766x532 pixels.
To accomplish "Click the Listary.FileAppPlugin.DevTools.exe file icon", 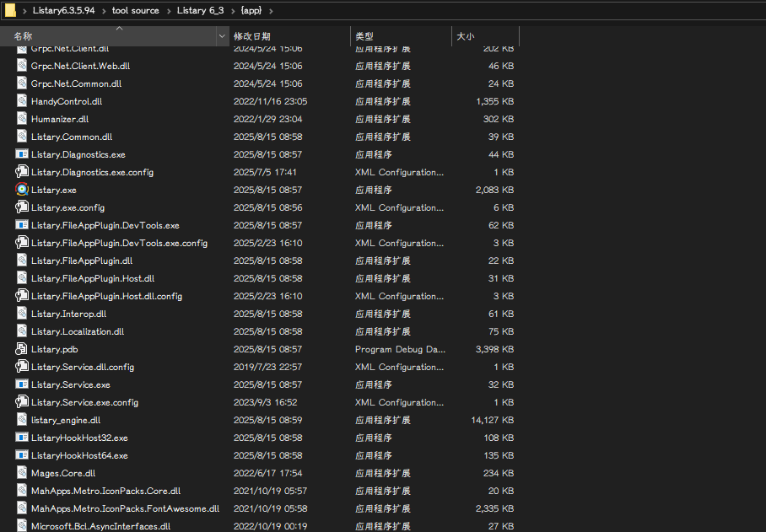I will [22, 225].
